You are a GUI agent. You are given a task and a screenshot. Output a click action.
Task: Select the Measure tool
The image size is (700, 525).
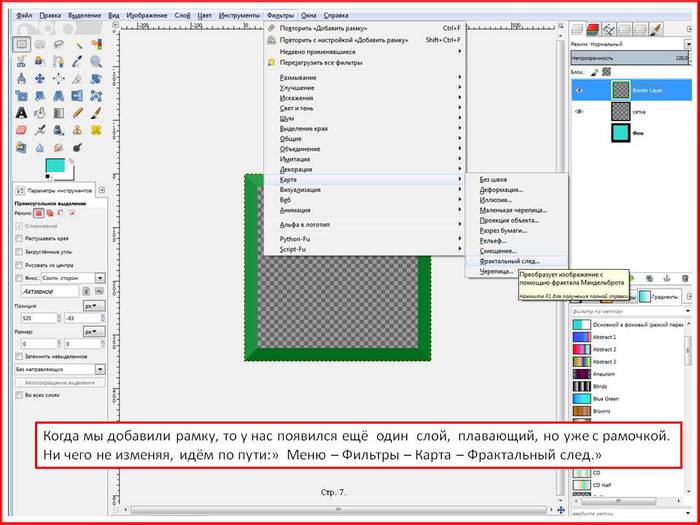point(21,79)
